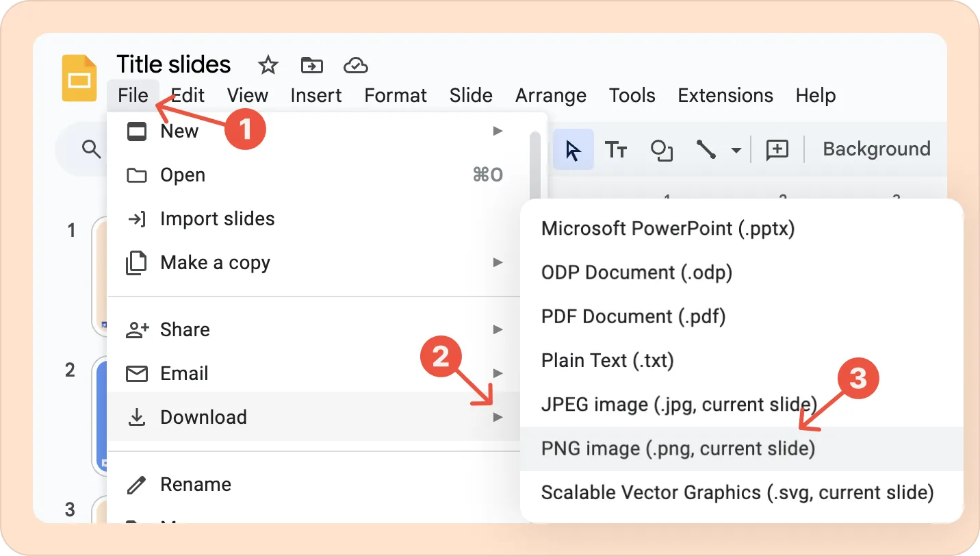
Task: Expand the line tool dropdown arrow
Action: pos(736,150)
